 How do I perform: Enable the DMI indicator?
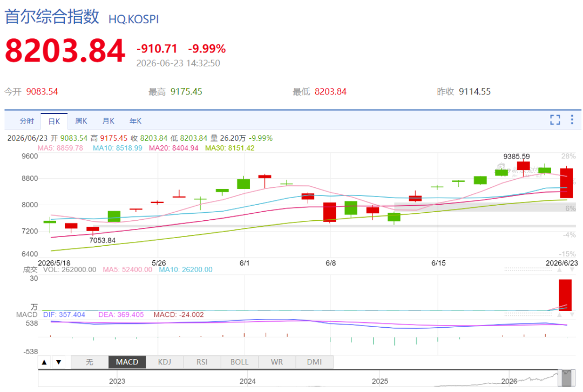315,362
